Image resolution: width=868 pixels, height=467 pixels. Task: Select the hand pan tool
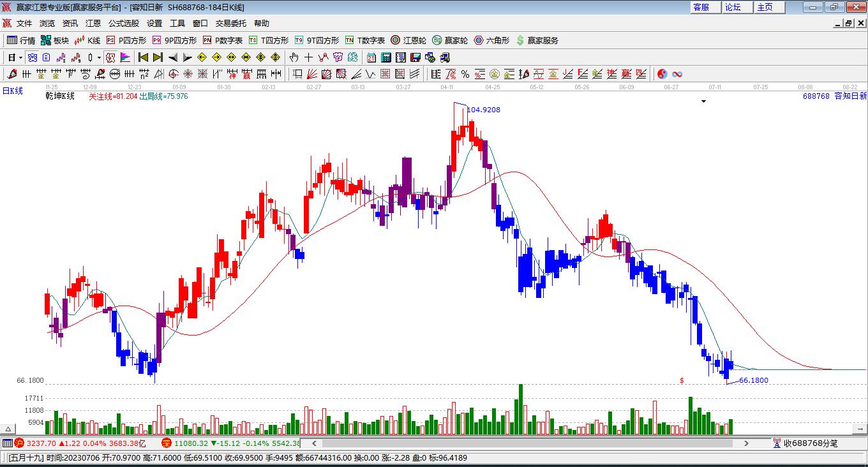click(294, 57)
